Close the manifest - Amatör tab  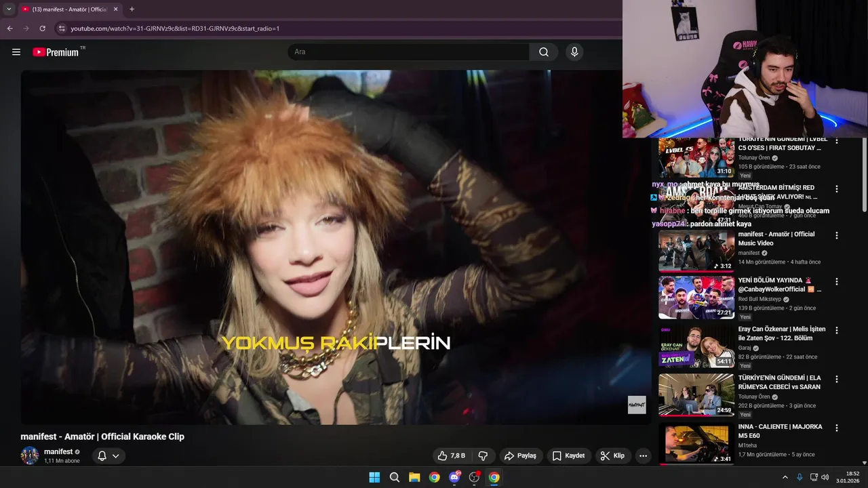[x=115, y=9]
